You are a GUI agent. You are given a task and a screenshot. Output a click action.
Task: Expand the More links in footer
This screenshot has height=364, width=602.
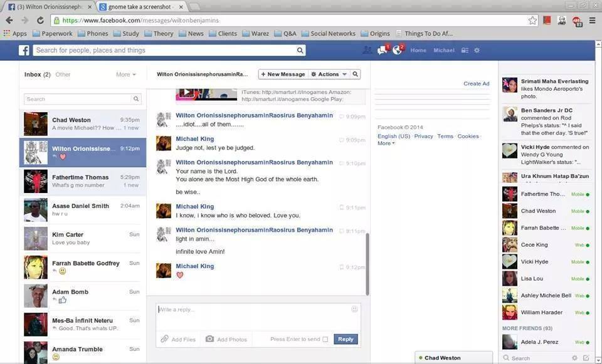(x=386, y=143)
